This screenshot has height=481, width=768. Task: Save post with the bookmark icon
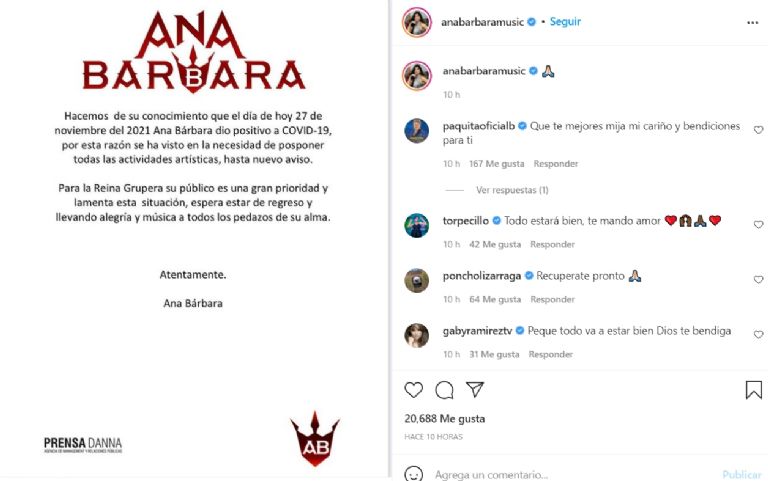pos(753,390)
